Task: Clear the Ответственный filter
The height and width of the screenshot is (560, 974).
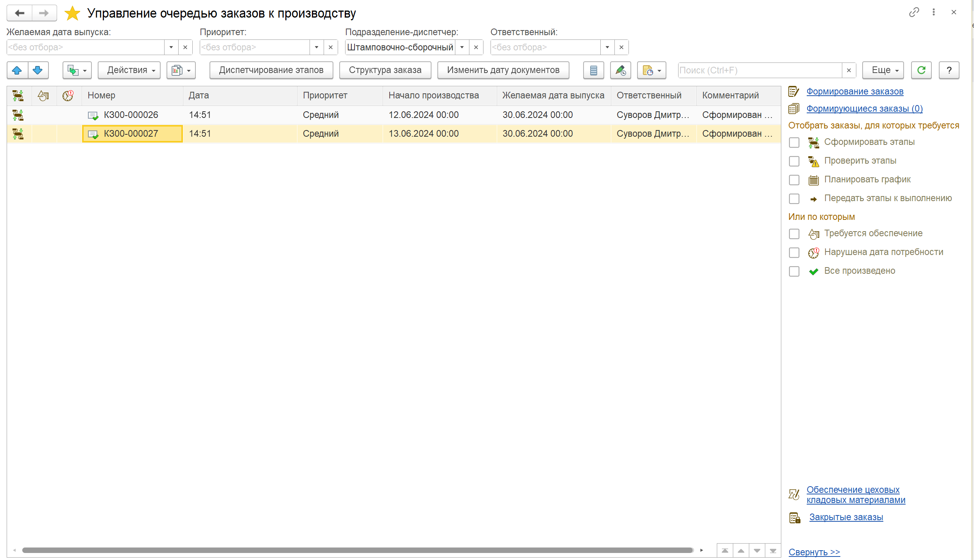Action: pyautogui.click(x=621, y=47)
